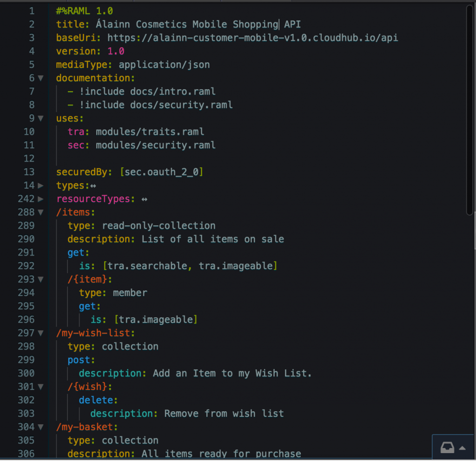Open the inbox tray icon panel
The height and width of the screenshot is (461, 476).
tap(447, 448)
